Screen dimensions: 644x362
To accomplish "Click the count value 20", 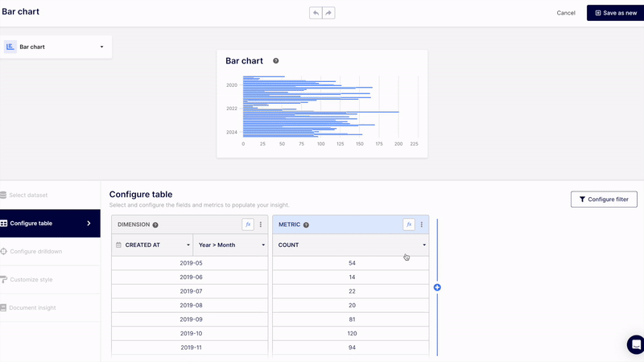I will point(352,306).
